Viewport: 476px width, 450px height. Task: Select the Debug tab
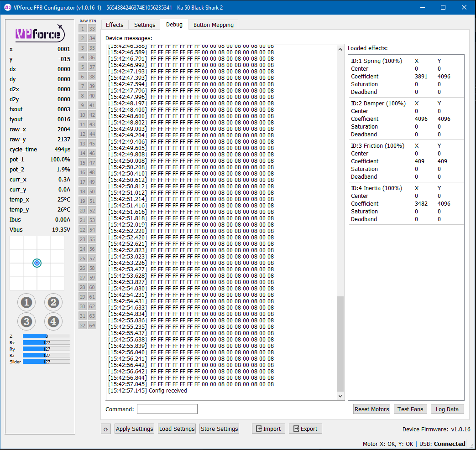coord(174,24)
